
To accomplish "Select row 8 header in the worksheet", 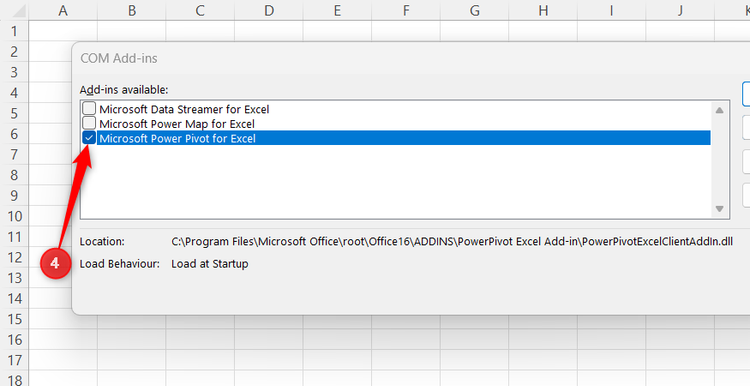I will pyautogui.click(x=14, y=175).
